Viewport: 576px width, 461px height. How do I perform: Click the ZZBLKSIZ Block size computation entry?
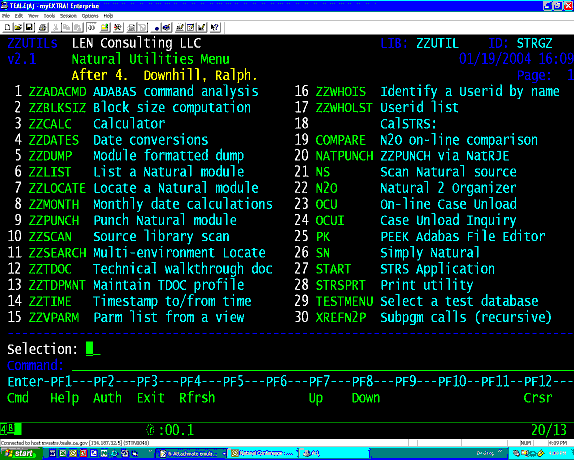pos(133,107)
